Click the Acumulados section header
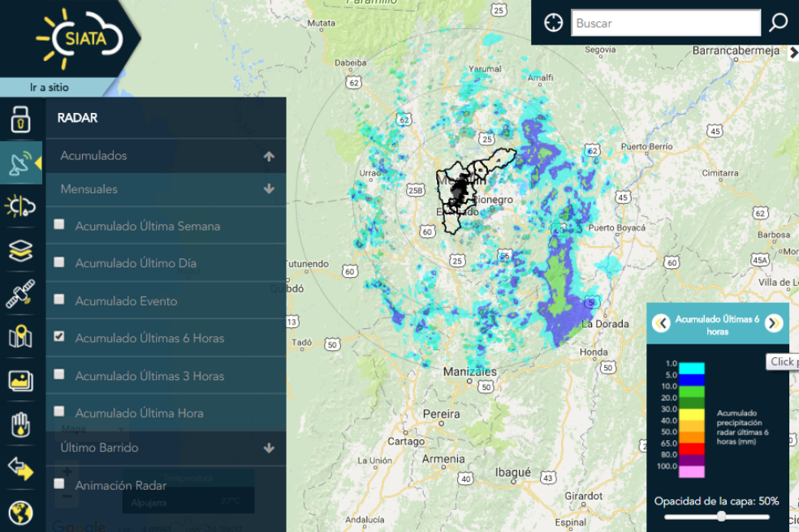The height and width of the screenshot is (532, 799). tap(166, 156)
